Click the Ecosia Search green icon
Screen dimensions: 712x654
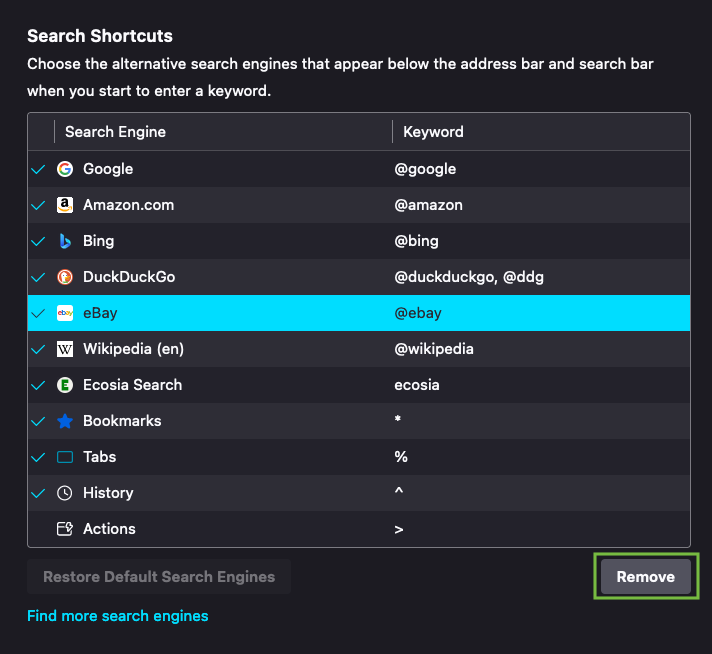pyautogui.click(x=65, y=385)
